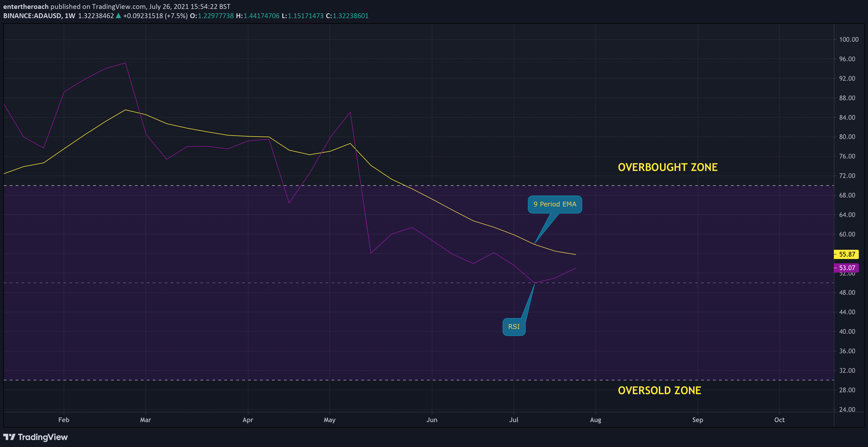Click the 'RSI' callout label

514,327
